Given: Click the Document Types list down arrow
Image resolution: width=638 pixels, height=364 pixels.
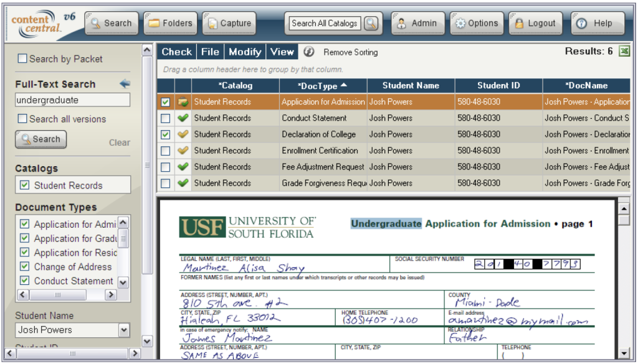Looking at the screenshot, I should coord(123,282).
